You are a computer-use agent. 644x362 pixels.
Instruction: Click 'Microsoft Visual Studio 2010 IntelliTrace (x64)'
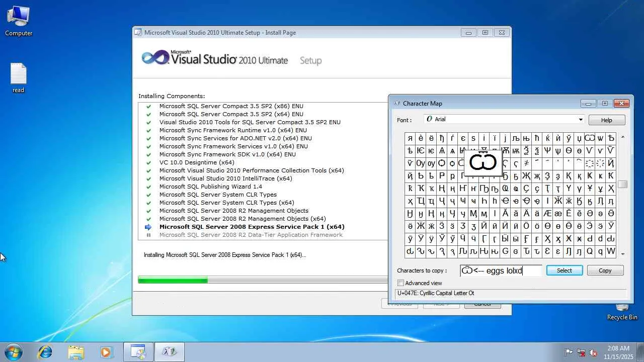click(x=225, y=179)
